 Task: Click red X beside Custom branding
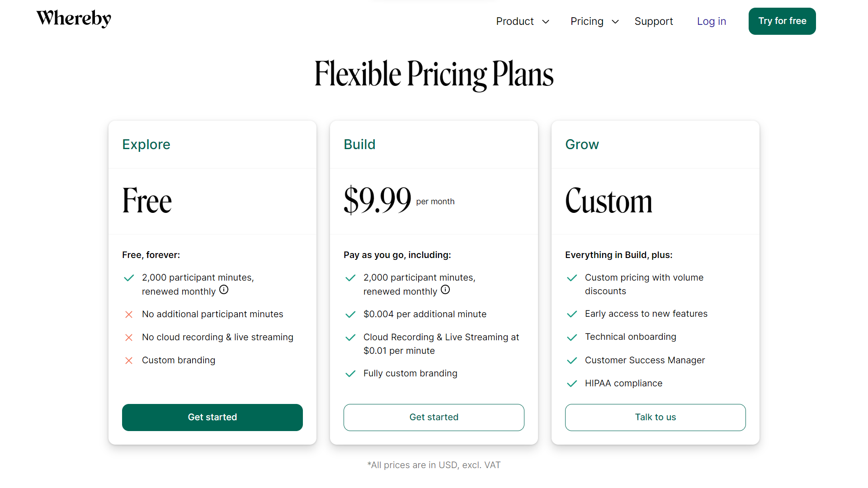(129, 361)
